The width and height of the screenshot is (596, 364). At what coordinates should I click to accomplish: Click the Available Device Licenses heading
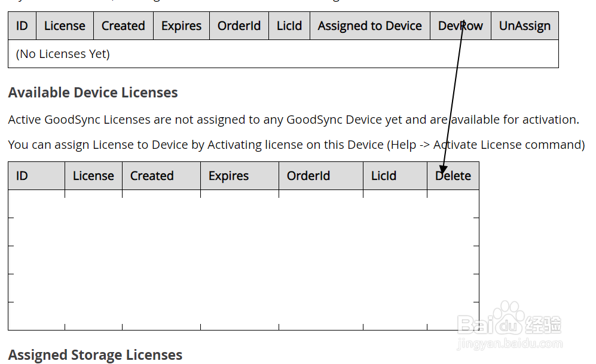[x=93, y=93]
